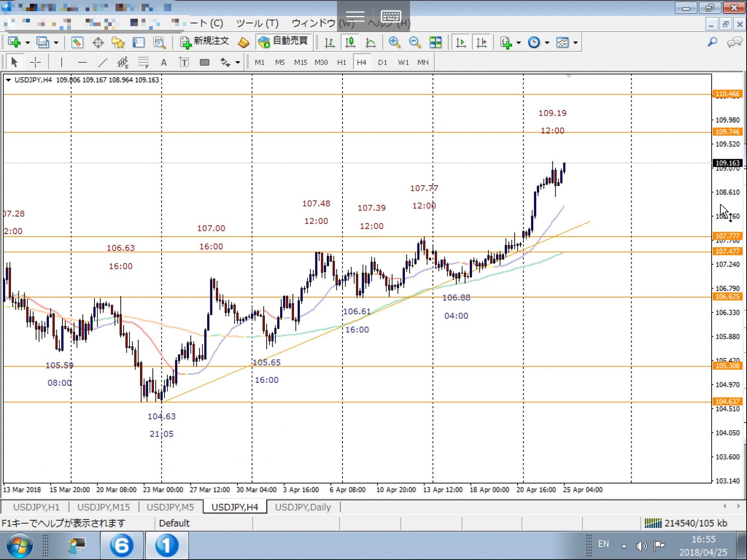This screenshot has width=747, height=560.
Task: Click the 新規注文 new order button
Action: pos(205,42)
